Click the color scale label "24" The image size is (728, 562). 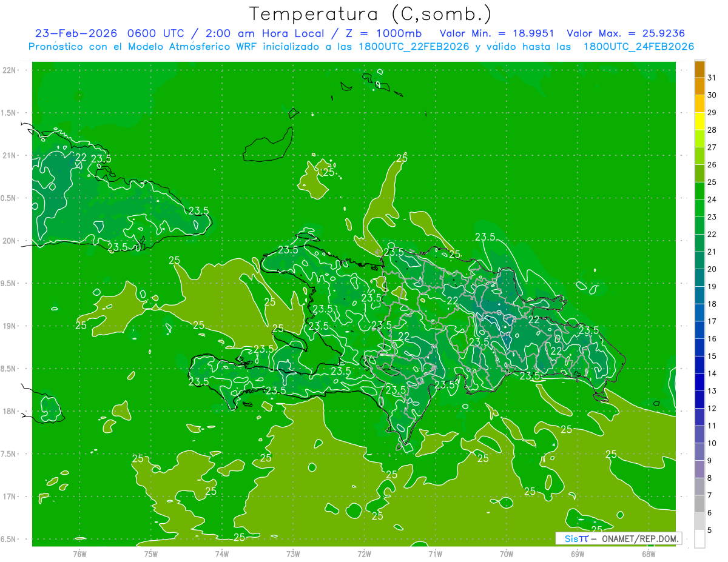click(712, 199)
